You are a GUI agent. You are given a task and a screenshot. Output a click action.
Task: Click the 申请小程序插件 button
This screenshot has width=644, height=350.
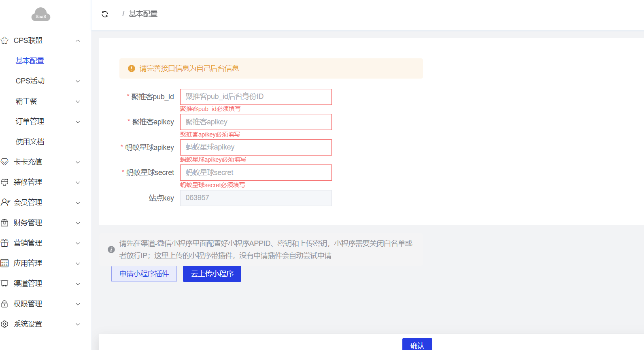[x=144, y=274]
